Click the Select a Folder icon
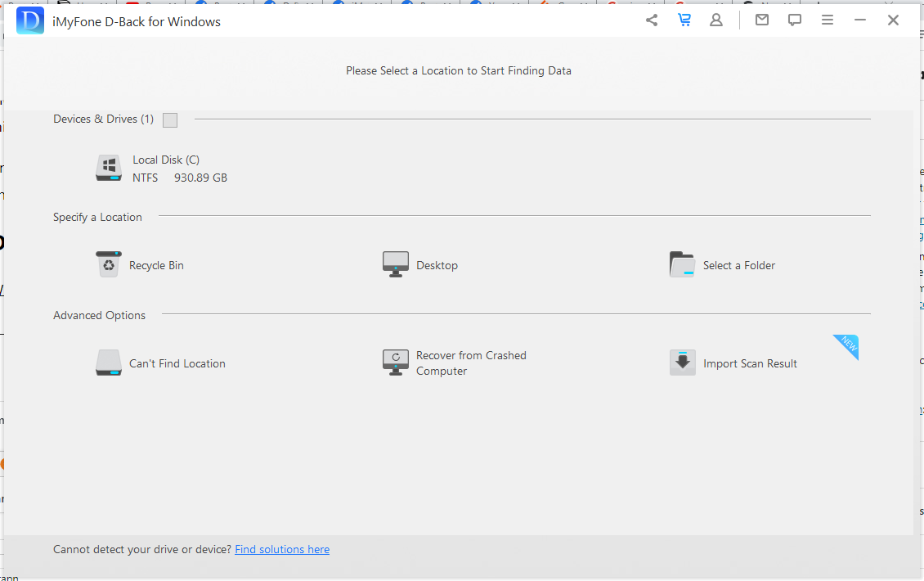The image size is (924, 581). 683,264
